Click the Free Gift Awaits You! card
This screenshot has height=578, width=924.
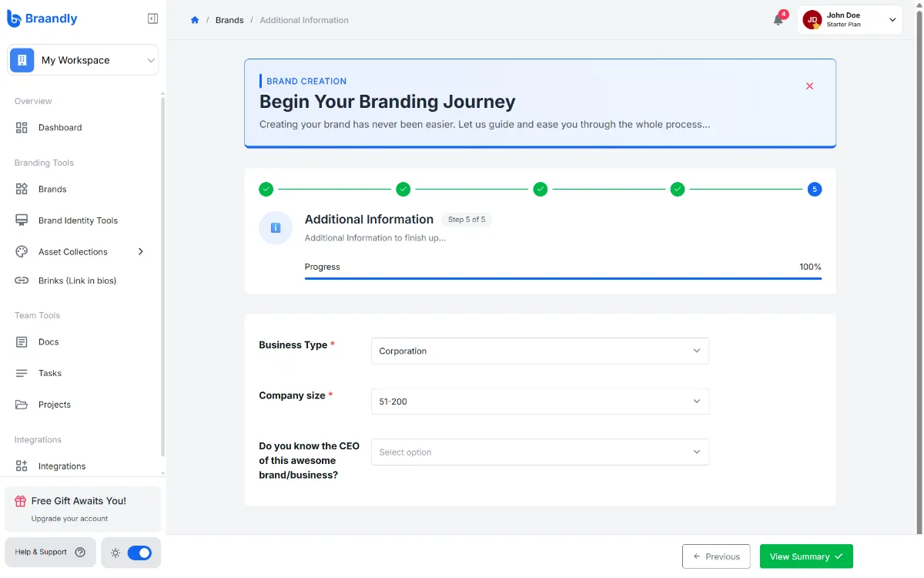click(83, 509)
